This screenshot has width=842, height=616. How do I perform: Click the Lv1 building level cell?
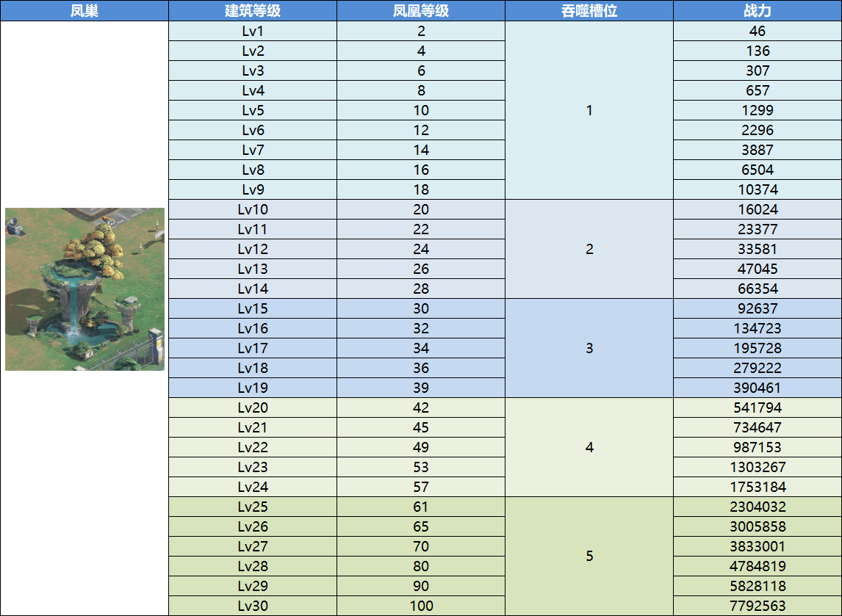tap(252, 31)
